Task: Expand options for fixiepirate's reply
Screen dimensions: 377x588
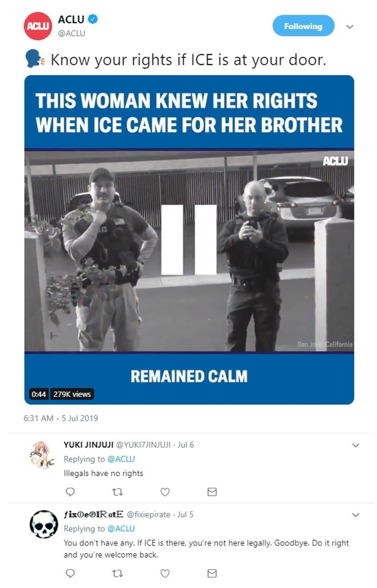Action: point(356,515)
